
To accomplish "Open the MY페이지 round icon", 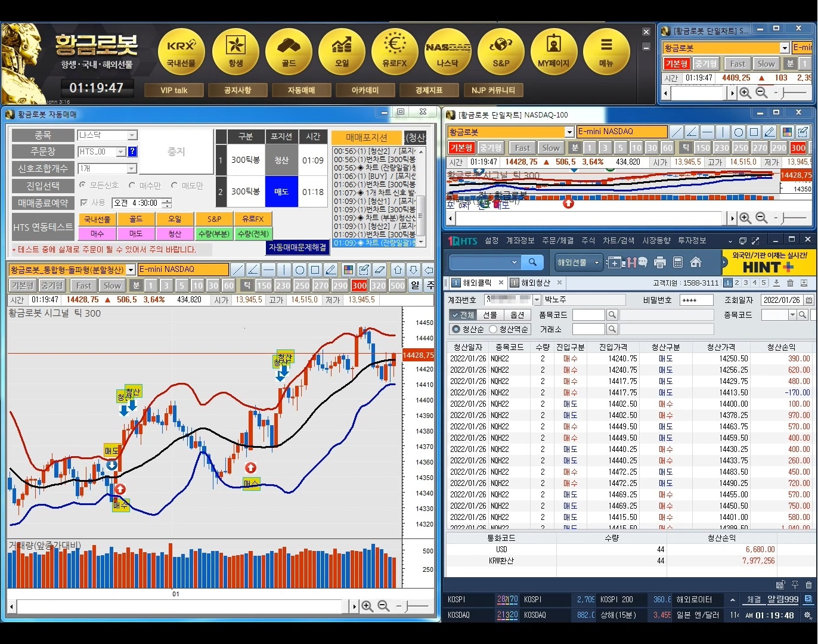I will point(554,52).
